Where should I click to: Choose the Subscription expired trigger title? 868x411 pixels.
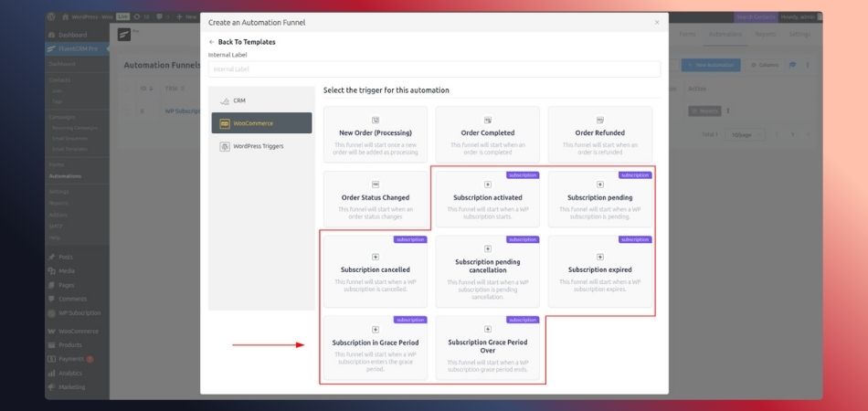tap(600, 270)
